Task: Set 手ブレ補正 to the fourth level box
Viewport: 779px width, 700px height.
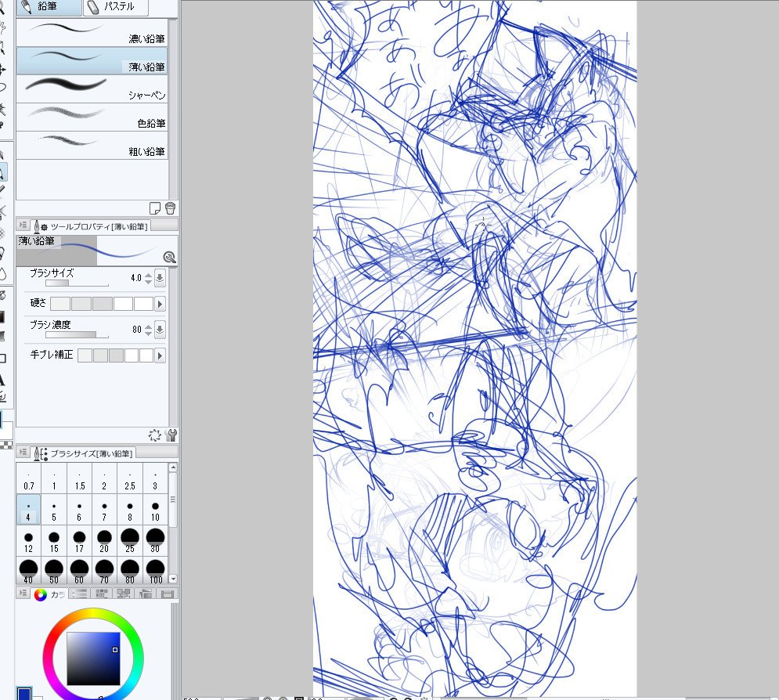Action: pos(132,355)
